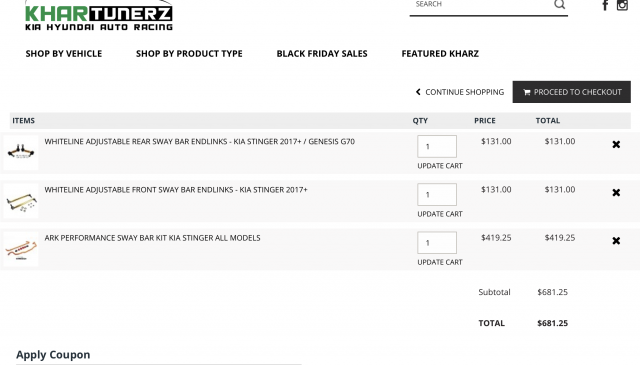Image resolution: width=640 pixels, height=367 pixels.
Task: Remove ARK Performance sway bar kit
Action: (x=616, y=241)
